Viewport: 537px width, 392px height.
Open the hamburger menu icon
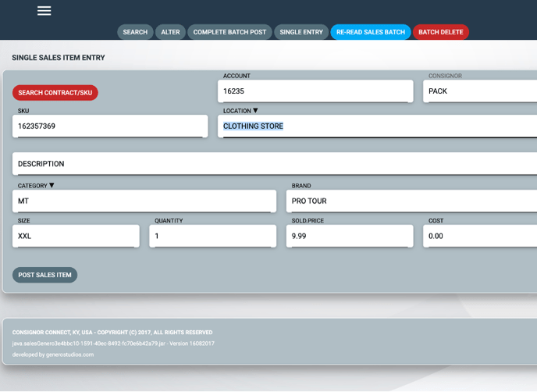(44, 11)
